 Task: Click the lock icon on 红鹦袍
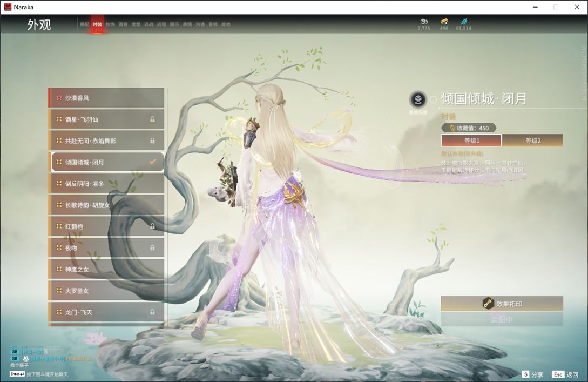(152, 226)
